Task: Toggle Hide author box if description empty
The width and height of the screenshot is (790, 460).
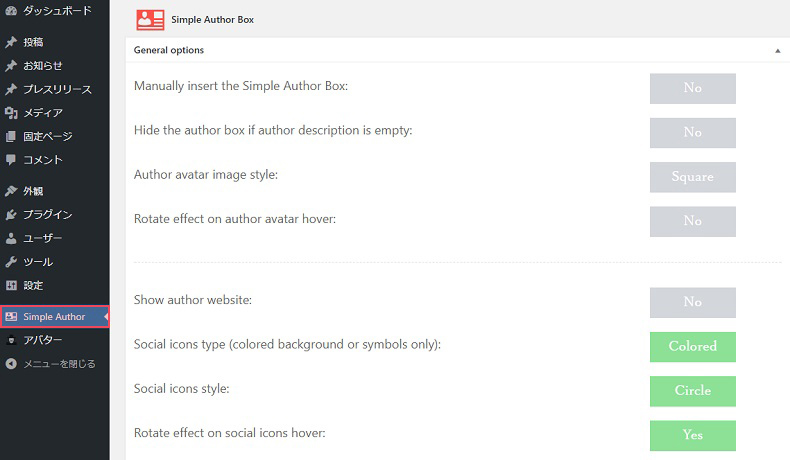Action: [692, 133]
